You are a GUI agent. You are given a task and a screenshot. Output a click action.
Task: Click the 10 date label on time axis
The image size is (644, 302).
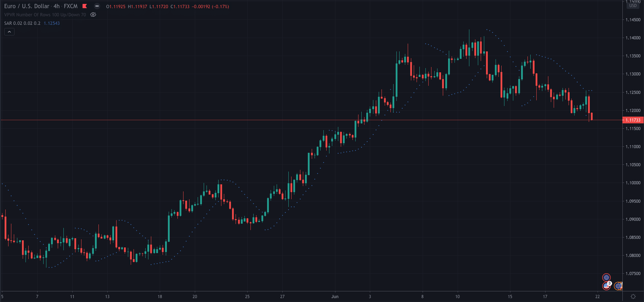[457, 297]
